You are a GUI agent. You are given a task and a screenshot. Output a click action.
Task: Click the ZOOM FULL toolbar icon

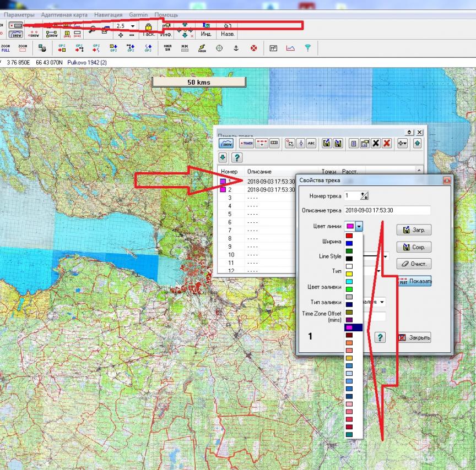pyautogui.click(x=6, y=48)
